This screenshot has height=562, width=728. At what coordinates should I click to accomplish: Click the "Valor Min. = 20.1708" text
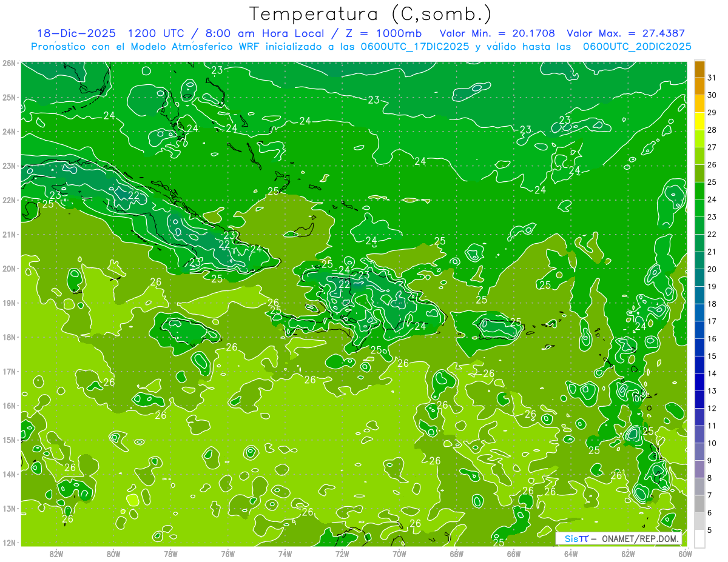(497, 33)
